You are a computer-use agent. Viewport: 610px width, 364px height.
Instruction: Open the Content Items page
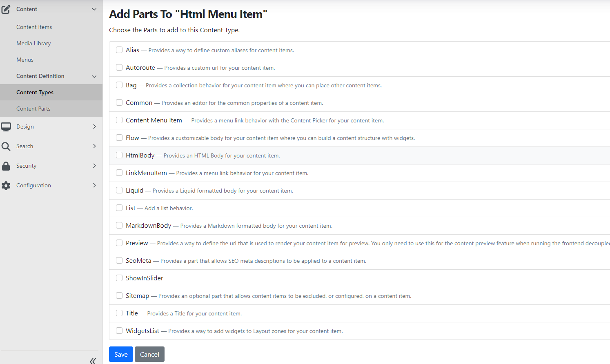[x=34, y=27]
